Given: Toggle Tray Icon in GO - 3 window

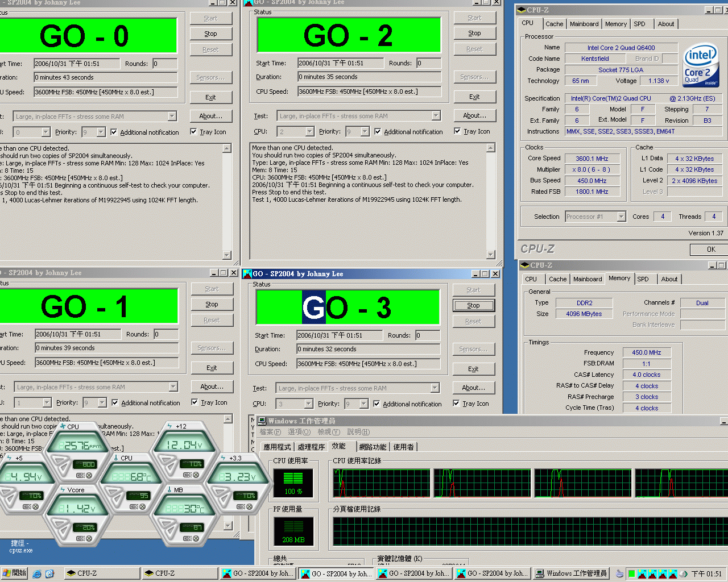Looking at the screenshot, I should (x=456, y=404).
